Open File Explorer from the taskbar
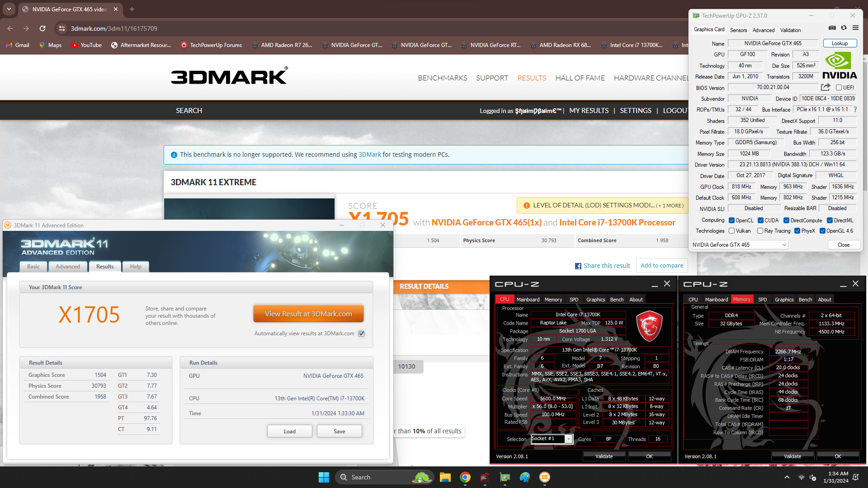The width and height of the screenshot is (868, 488). (445, 477)
